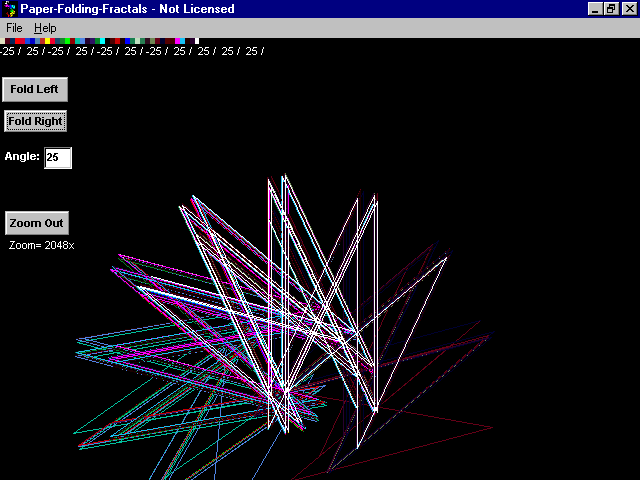Click the window title bar text
The width and height of the screenshot is (640, 480).
pos(127,9)
